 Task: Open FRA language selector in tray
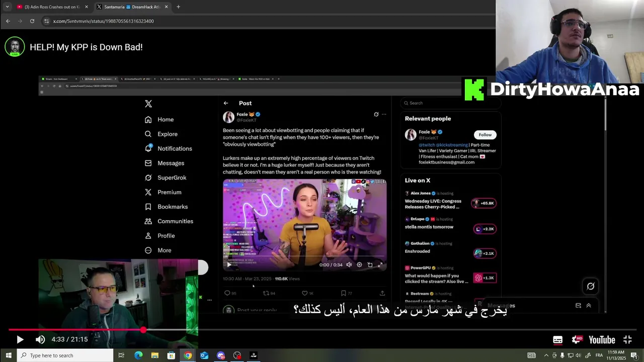click(599, 355)
